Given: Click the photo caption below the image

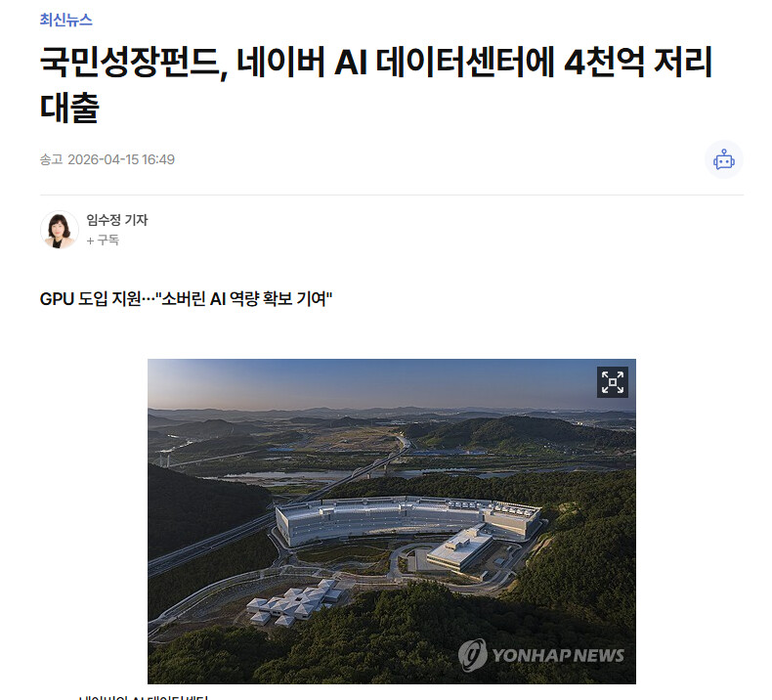Looking at the screenshot, I should 144,697.
